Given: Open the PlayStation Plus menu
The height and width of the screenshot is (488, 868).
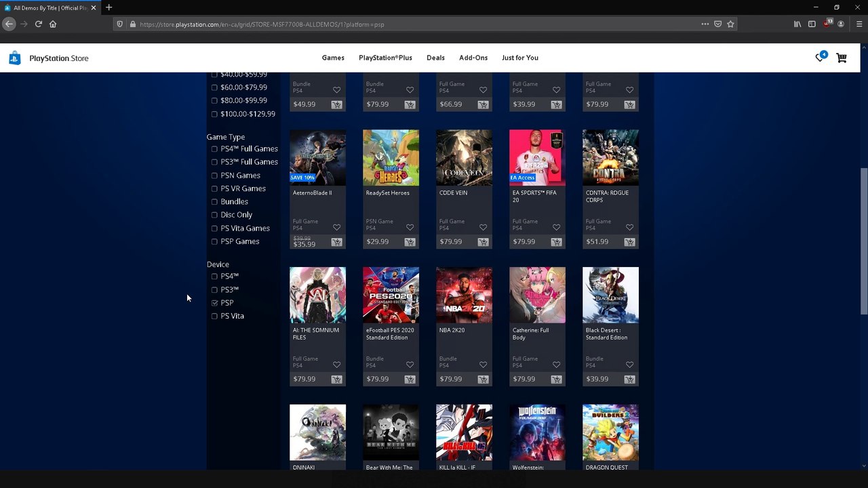Looking at the screenshot, I should [385, 58].
